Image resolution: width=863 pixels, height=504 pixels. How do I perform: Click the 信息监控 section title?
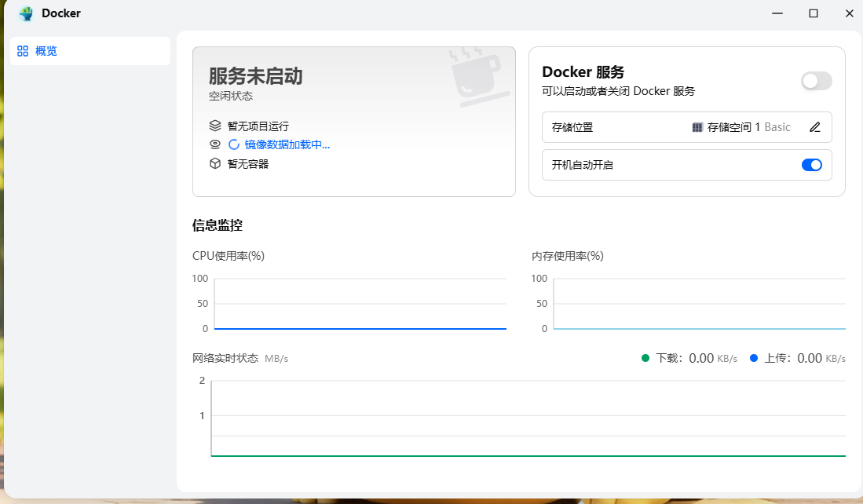point(218,225)
